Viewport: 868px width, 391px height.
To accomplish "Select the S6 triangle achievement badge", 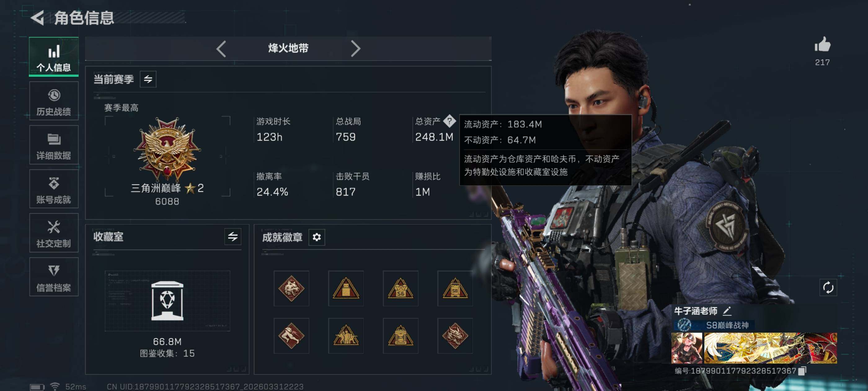I will pyautogui.click(x=400, y=288).
